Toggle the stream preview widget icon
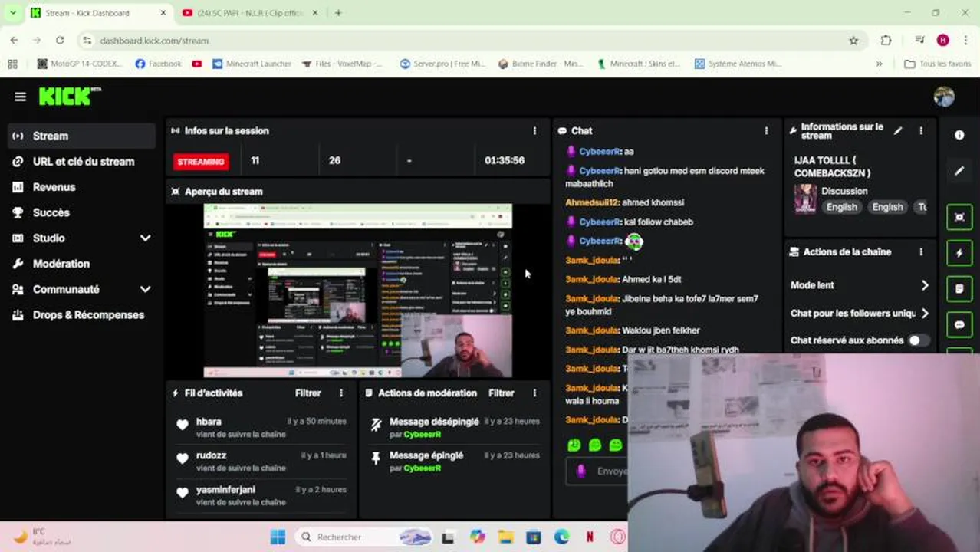Image resolution: width=980 pixels, height=552 pixels. point(959,217)
